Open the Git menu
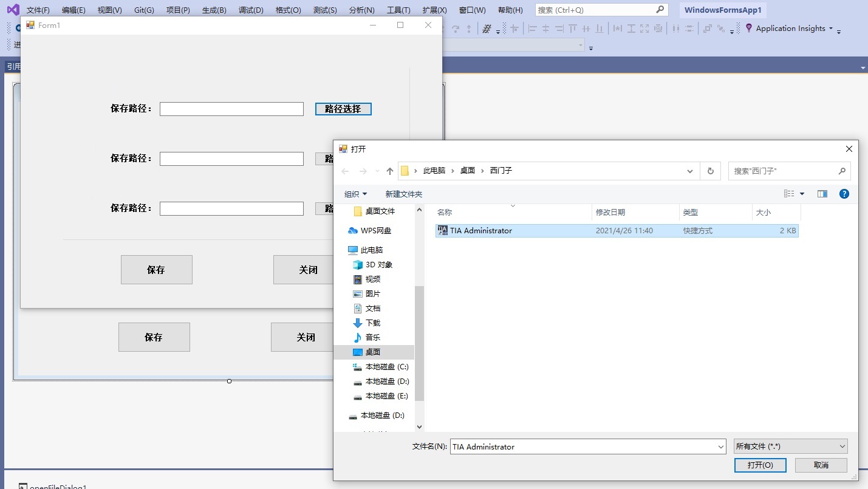Screen dimensions: 868x489 click(x=143, y=9)
